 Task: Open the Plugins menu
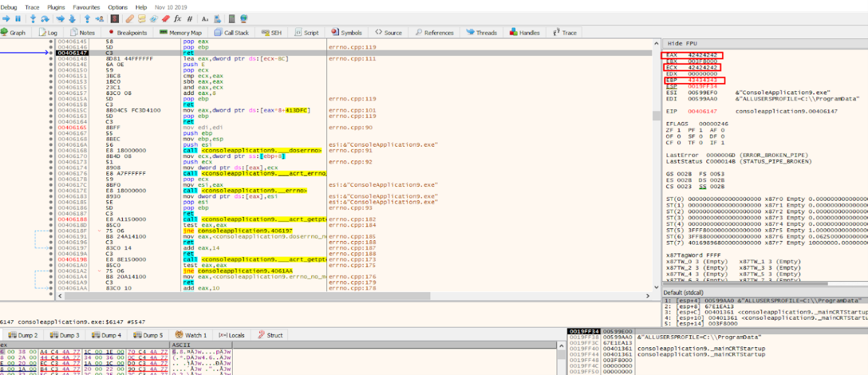[x=56, y=7]
